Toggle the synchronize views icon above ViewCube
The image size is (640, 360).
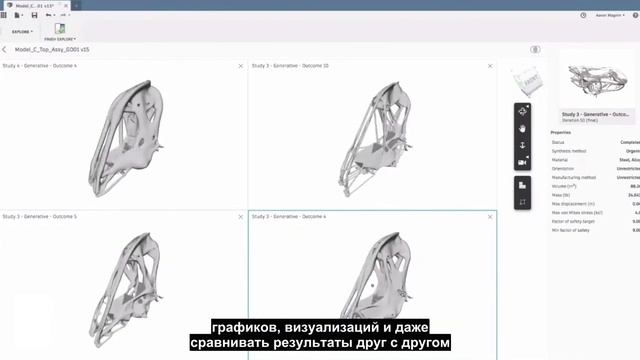pos(535,49)
